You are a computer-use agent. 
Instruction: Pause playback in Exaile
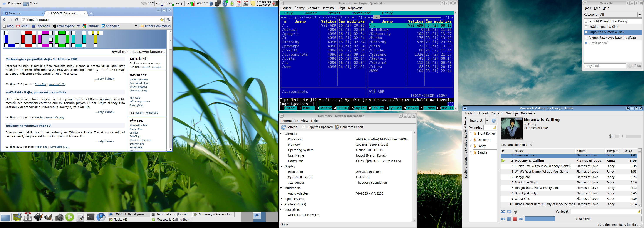509,219
